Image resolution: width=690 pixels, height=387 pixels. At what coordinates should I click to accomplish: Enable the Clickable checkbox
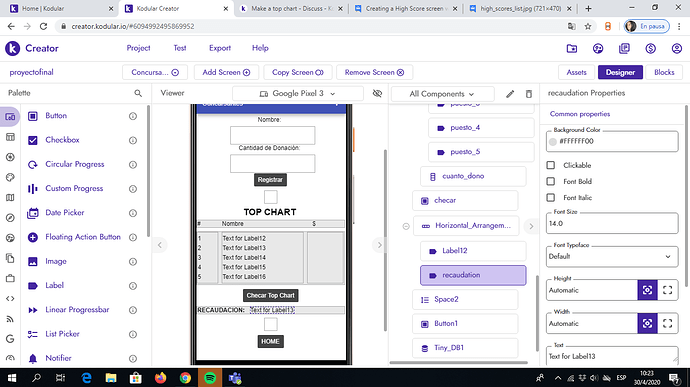pos(551,165)
